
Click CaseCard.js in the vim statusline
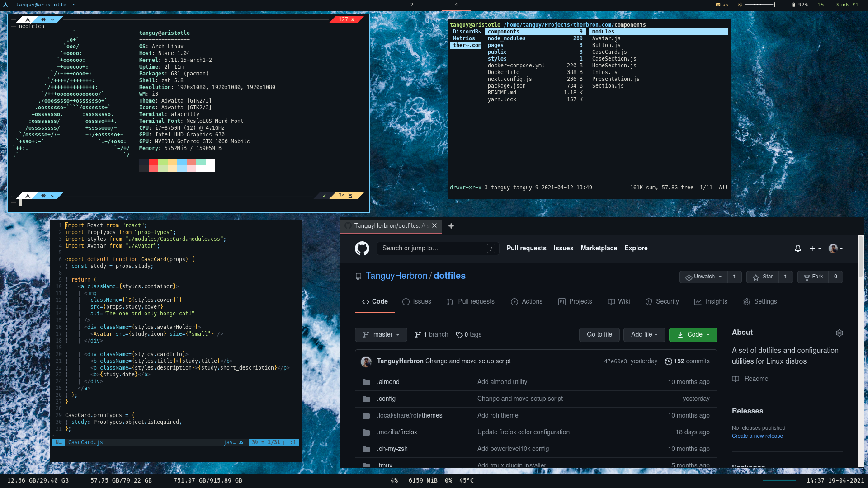[x=85, y=443]
